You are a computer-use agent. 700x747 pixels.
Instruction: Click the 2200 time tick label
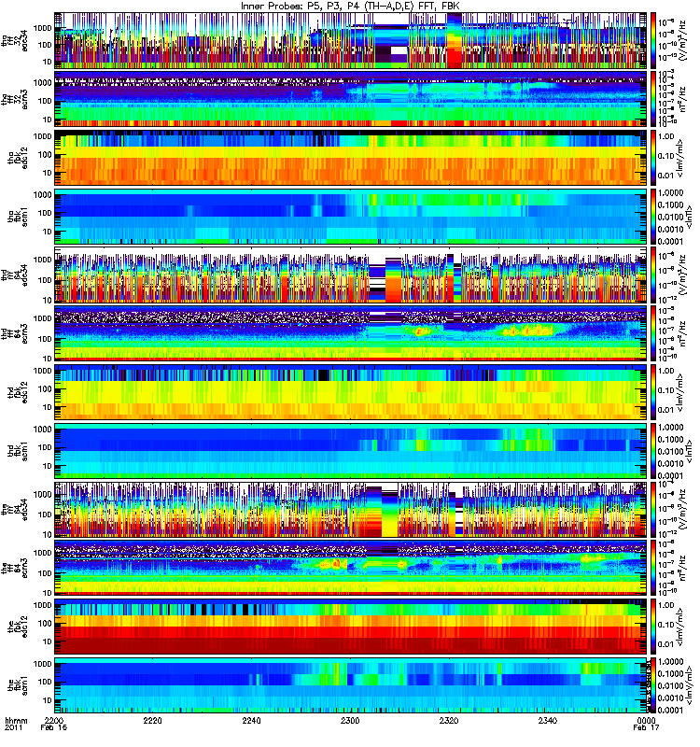click(53, 720)
